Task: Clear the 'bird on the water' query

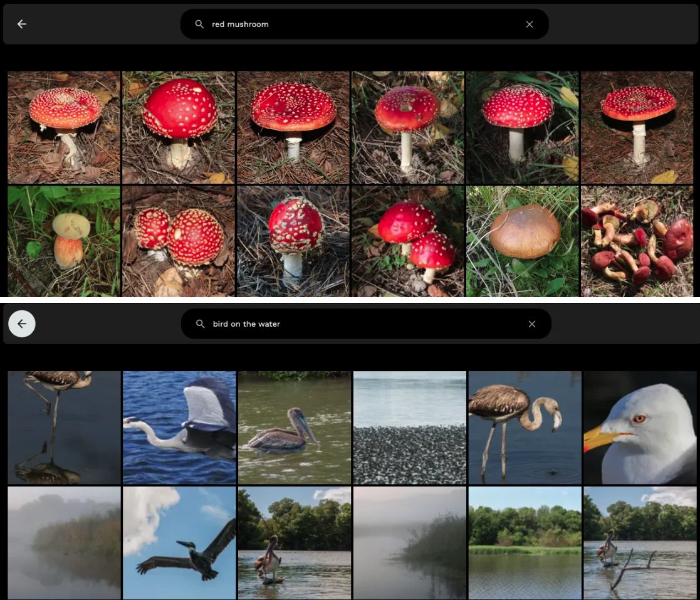Action: pos(532,324)
